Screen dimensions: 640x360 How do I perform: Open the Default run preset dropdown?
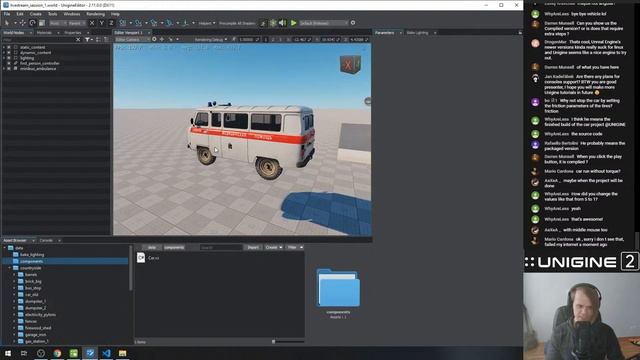[x=324, y=23]
